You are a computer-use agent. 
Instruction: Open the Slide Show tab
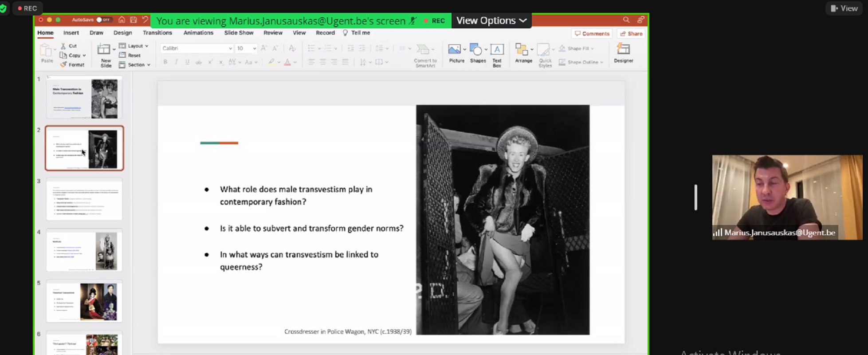coord(239,33)
